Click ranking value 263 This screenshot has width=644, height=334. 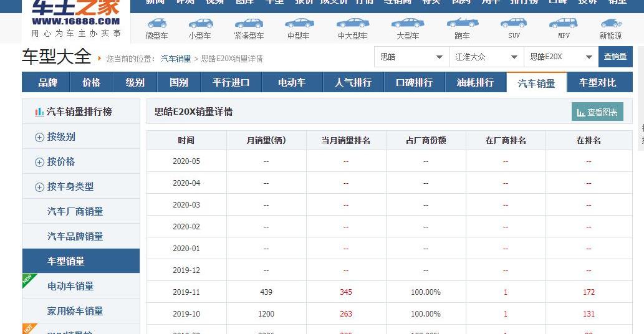pyautogui.click(x=346, y=314)
